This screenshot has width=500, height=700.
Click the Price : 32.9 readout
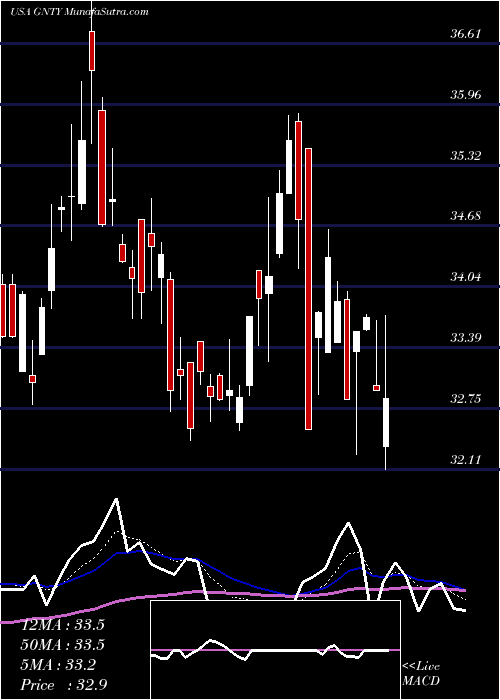[x=63, y=684]
